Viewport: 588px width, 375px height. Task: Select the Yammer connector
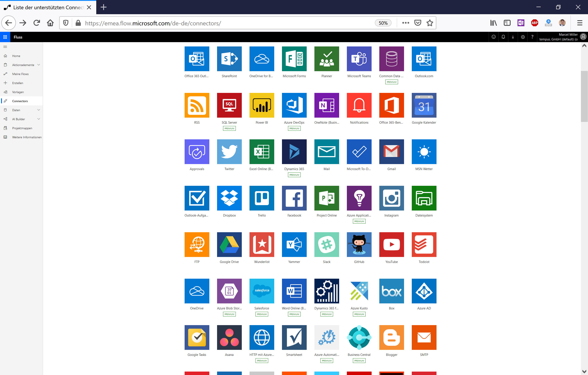tap(294, 244)
